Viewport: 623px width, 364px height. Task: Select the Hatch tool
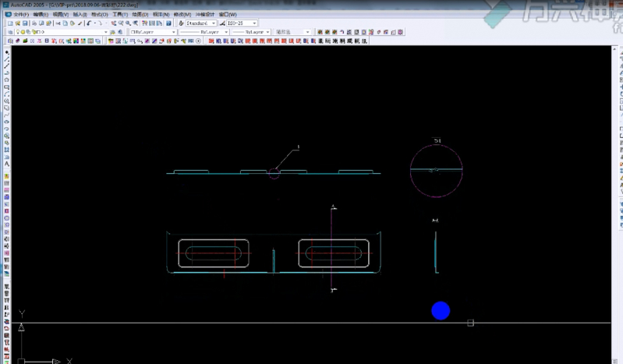coord(7,150)
